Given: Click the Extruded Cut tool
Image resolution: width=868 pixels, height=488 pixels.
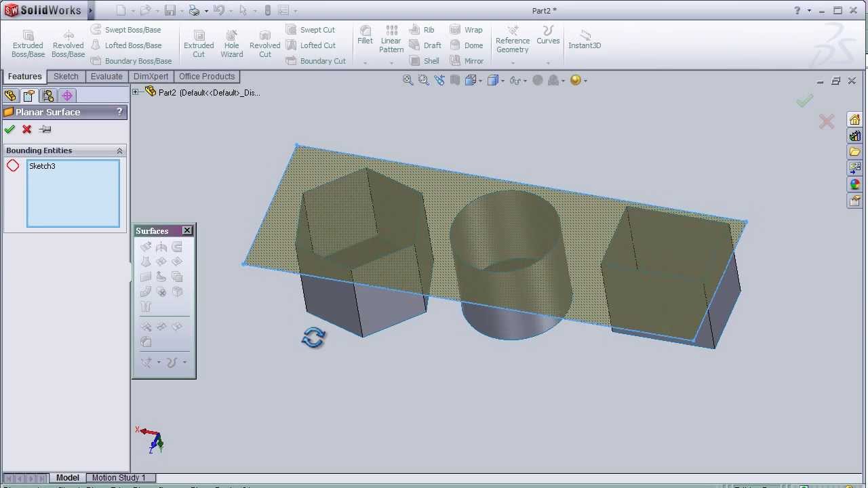Looking at the screenshot, I should click(x=199, y=43).
